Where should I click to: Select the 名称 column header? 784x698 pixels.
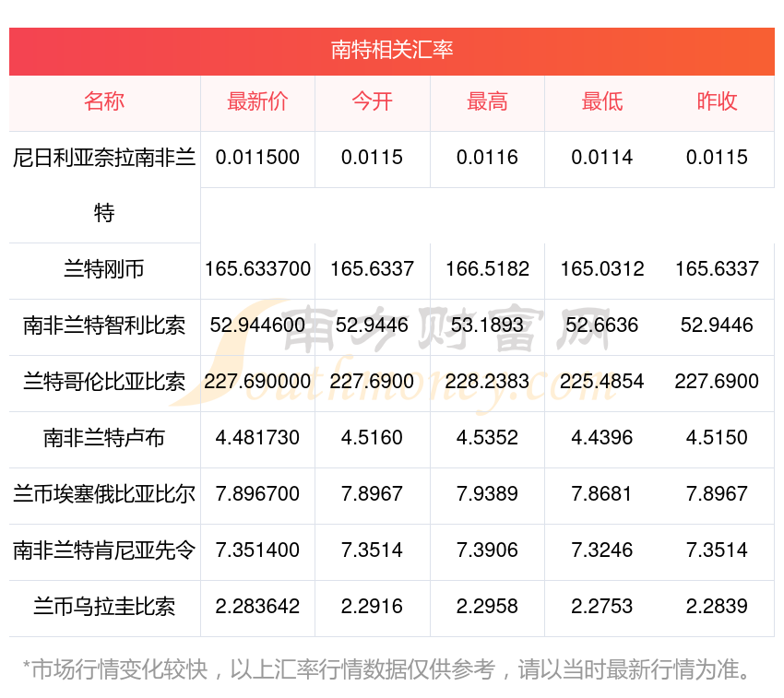point(104,101)
